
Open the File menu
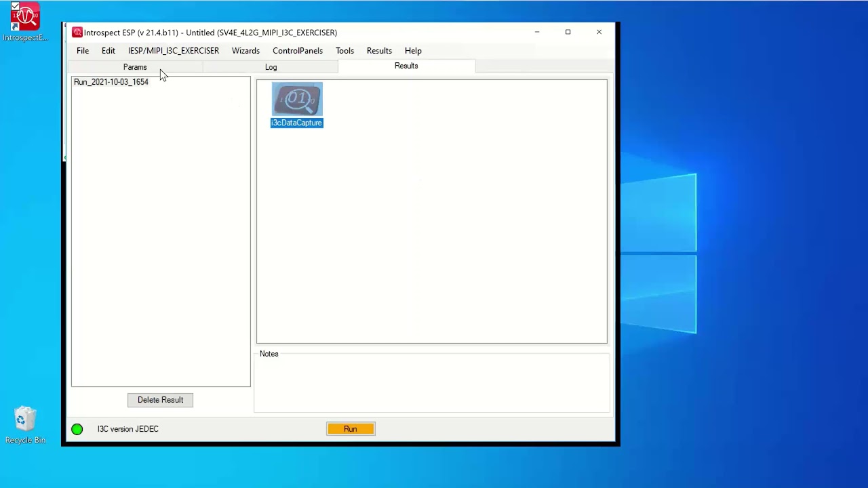[83, 51]
